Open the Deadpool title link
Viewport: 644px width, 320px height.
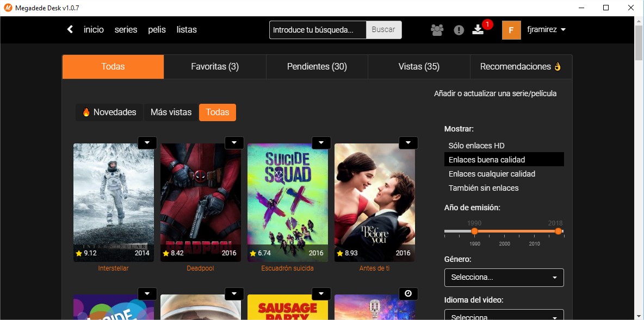pyautogui.click(x=200, y=268)
